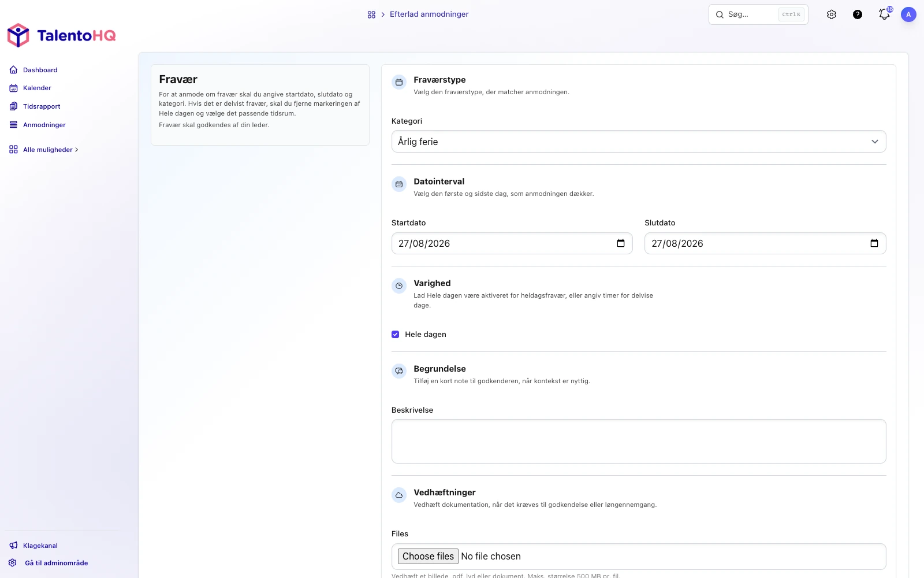924x578 pixels.
Task: Click the Efterlad anmodninger breadcrumb
Action: (429, 14)
